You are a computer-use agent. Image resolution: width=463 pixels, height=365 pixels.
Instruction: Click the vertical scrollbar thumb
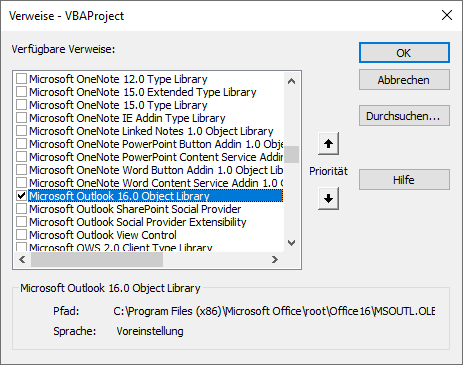click(291, 155)
